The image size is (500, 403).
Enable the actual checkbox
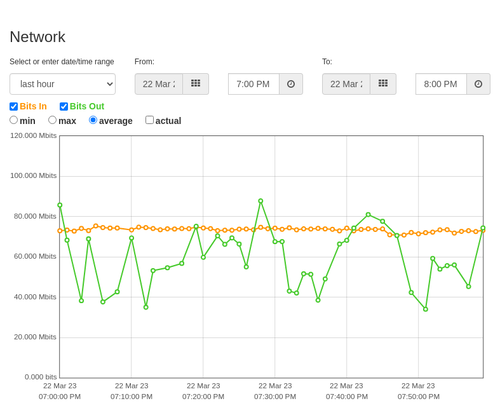tap(150, 120)
